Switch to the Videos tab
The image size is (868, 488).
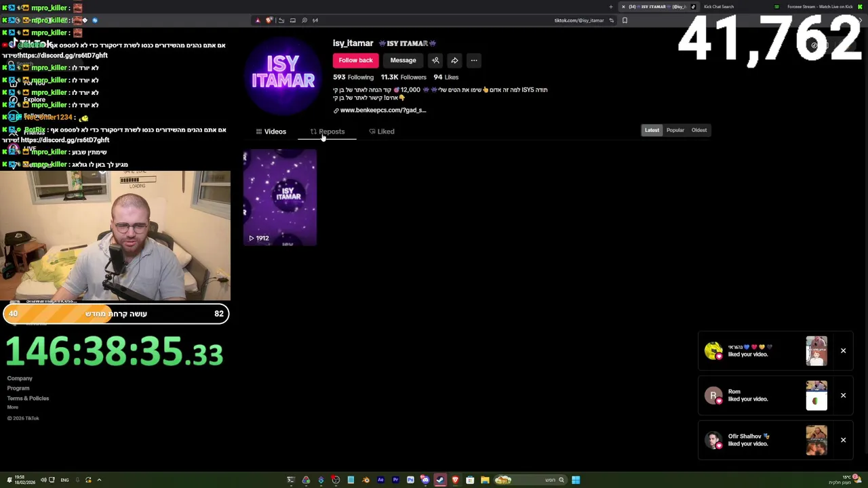(x=271, y=131)
